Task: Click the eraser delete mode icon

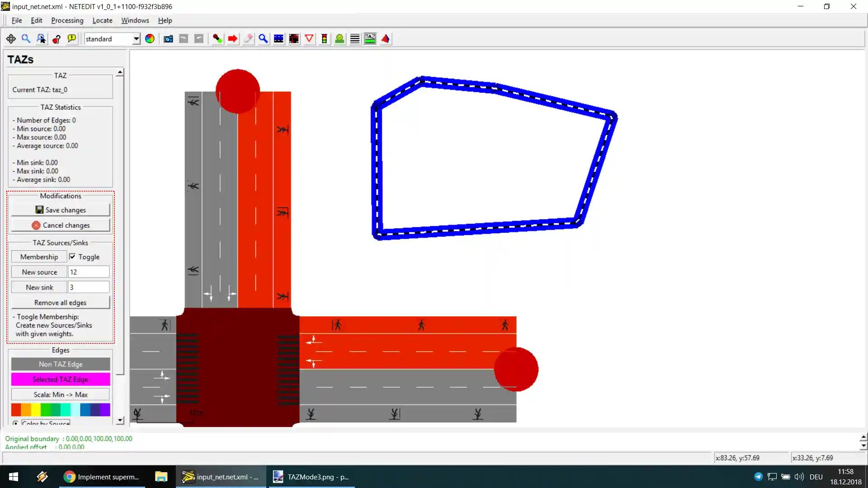Action: 248,39
